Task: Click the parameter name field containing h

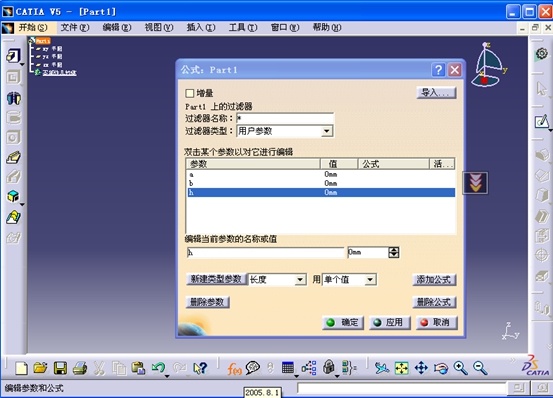Action: [x=265, y=252]
